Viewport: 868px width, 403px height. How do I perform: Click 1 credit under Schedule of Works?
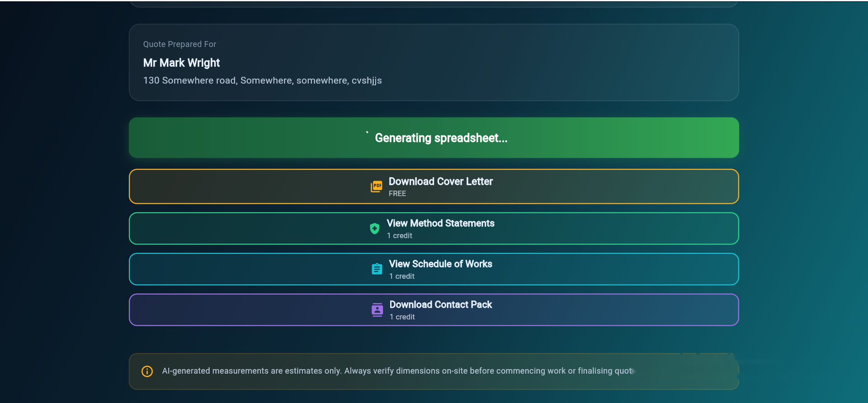tap(402, 276)
